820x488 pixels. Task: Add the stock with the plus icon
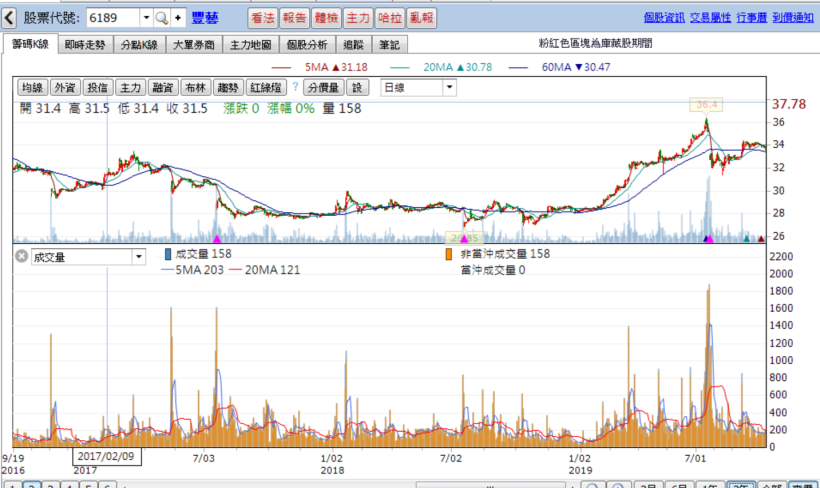(x=178, y=18)
